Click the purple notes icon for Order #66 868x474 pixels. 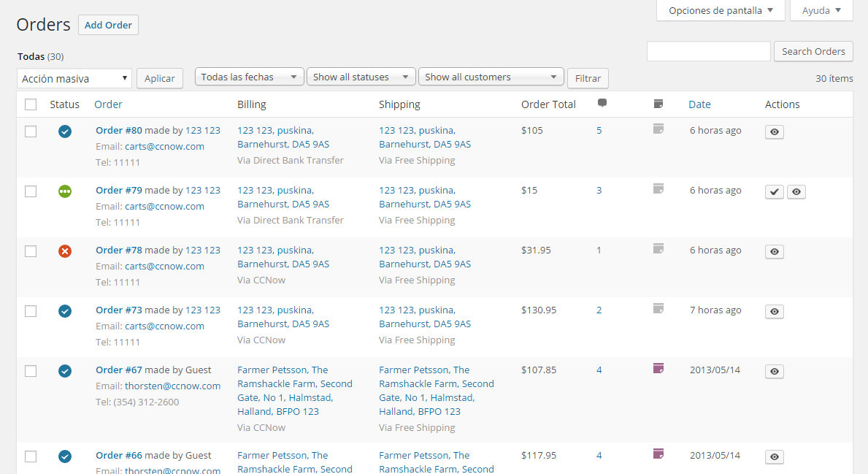[x=658, y=454]
